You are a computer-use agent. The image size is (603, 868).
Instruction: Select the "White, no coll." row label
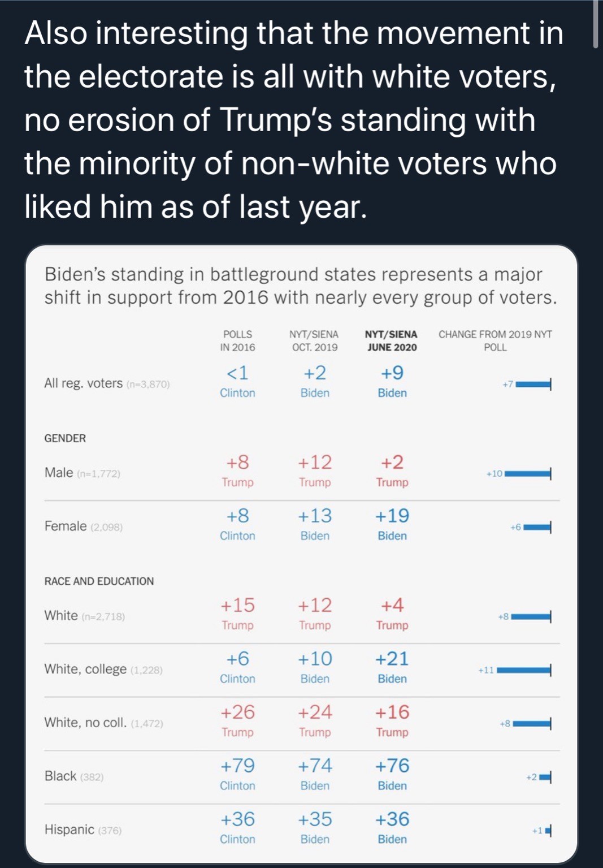(x=85, y=723)
